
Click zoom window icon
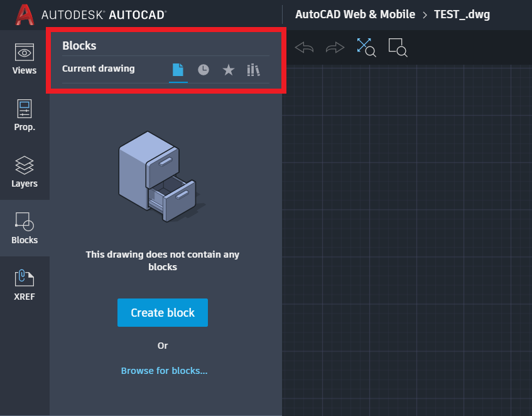click(x=398, y=47)
